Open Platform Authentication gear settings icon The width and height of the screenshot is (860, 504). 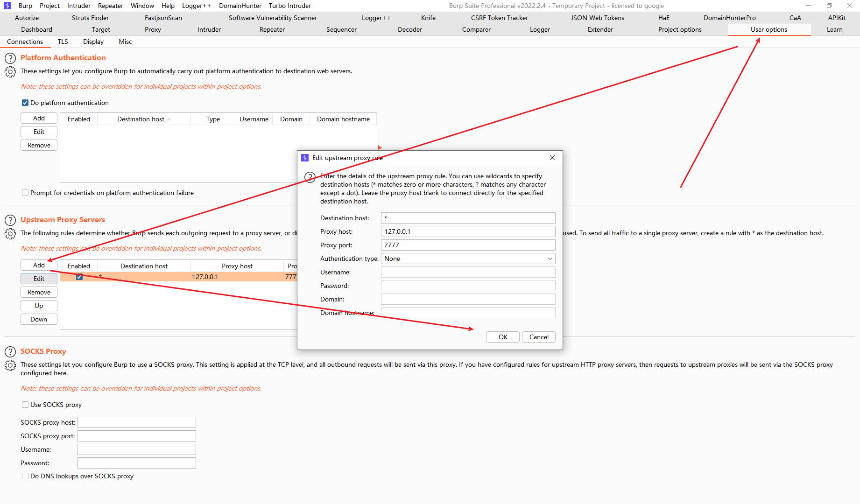[10, 72]
